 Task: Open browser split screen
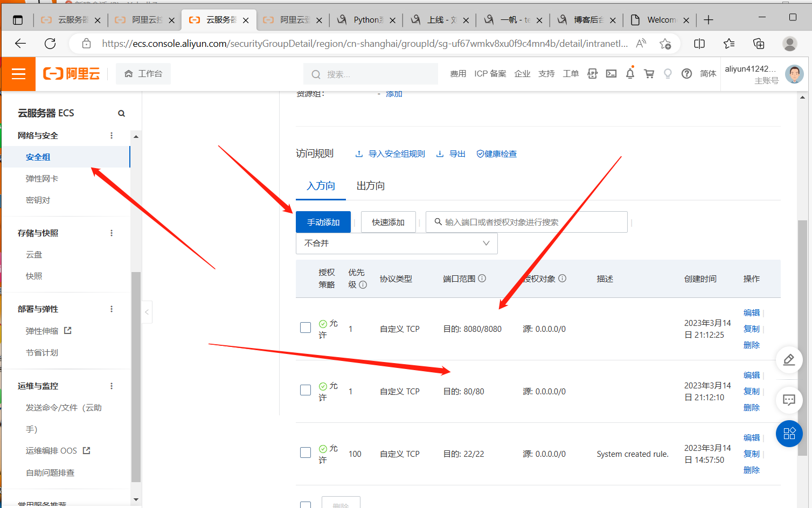699,44
